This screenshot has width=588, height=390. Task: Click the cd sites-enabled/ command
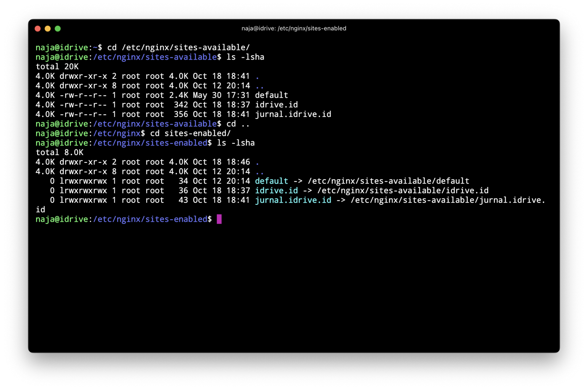click(x=190, y=133)
